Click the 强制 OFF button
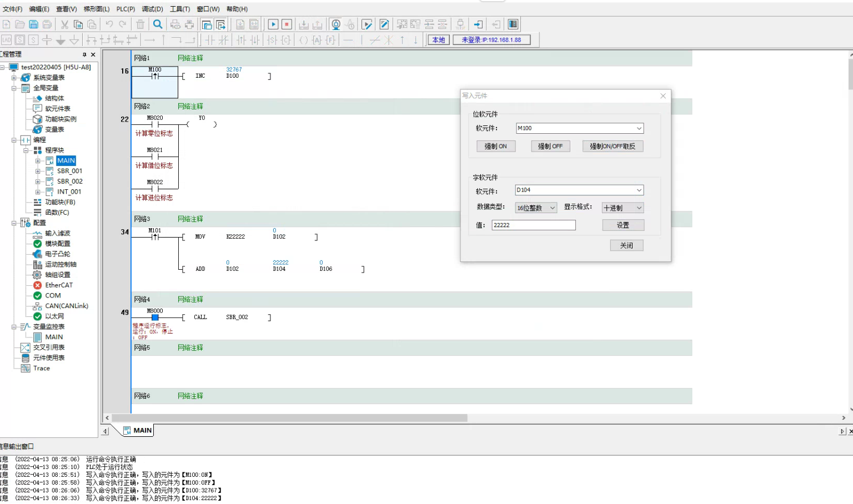This screenshot has width=853, height=504. click(550, 146)
